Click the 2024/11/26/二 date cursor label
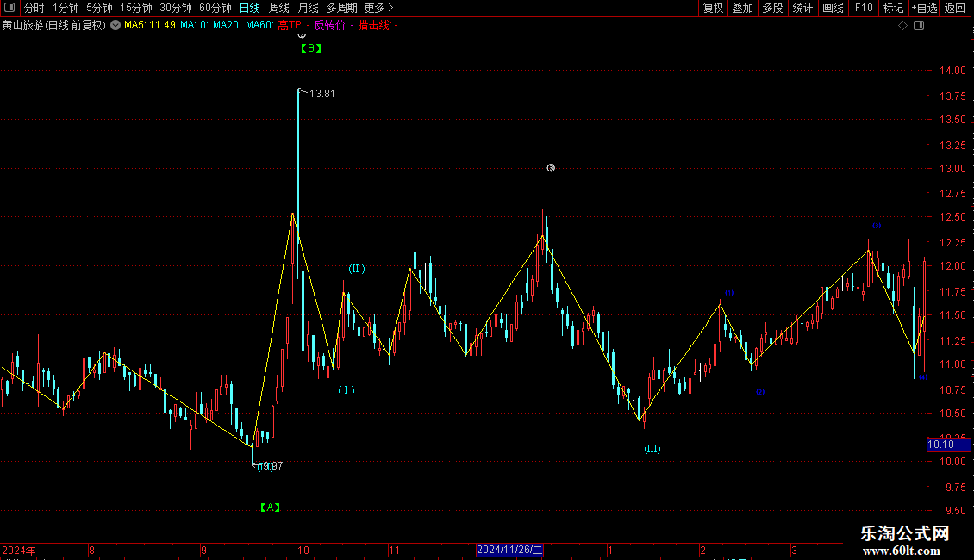Screen dimensions: 974x560 coord(509,550)
